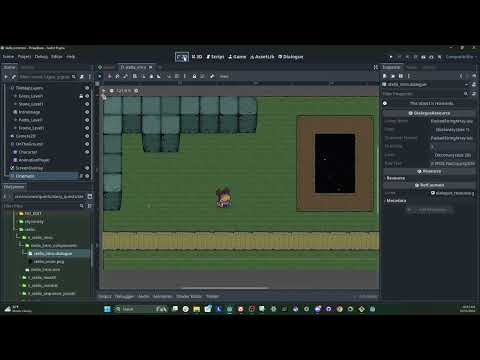Load a resource from Inspector toolbar
Image resolution: width=480 pixels, height=360 pixels.
[x=393, y=76]
